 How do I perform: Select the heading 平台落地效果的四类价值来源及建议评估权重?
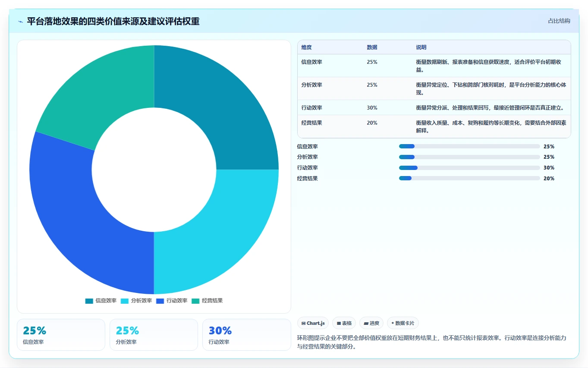(x=113, y=21)
